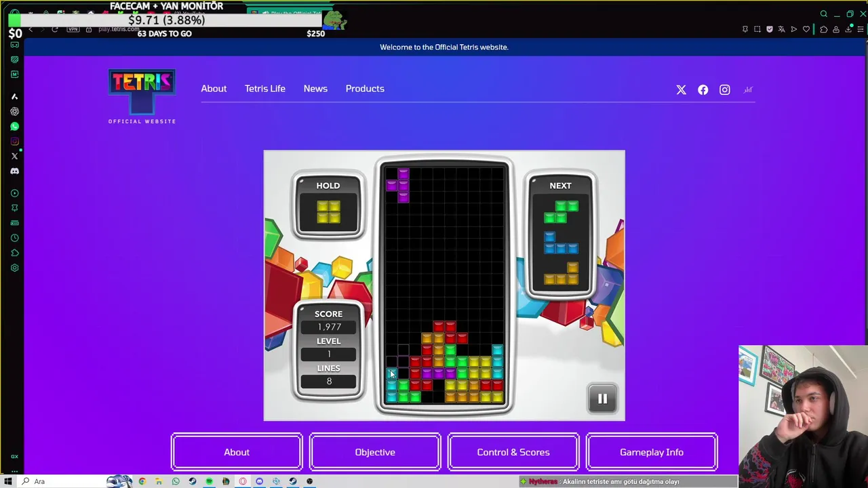Viewport: 868px width, 488px height.
Task: Pause the Tetris game
Action: (x=602, y=399)
